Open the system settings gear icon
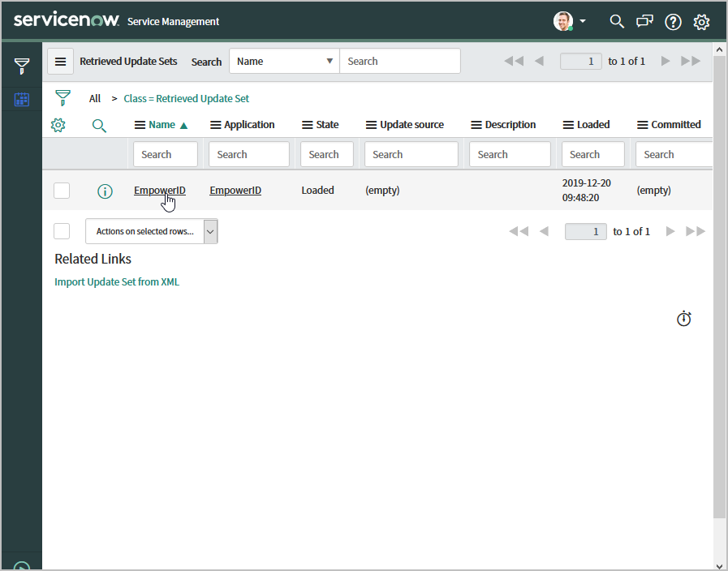Viewport: 728px width, 571px height. click(x=701, y=22)
